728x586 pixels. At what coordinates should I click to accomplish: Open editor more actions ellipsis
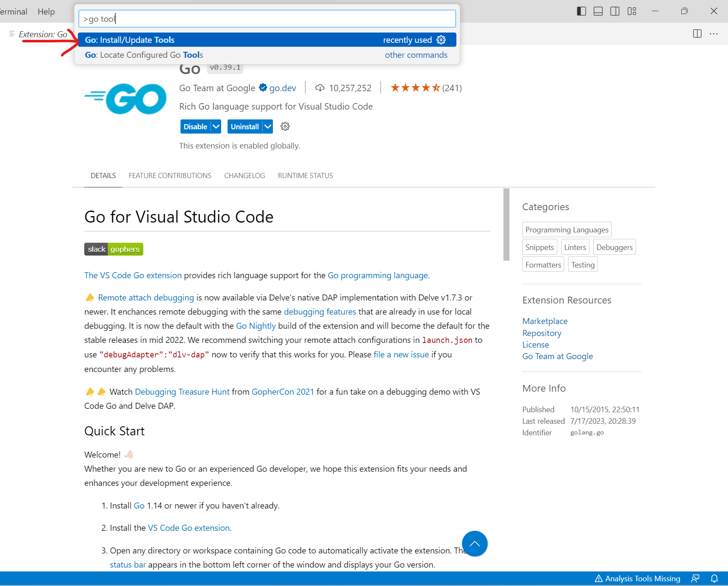click(713, 33)
